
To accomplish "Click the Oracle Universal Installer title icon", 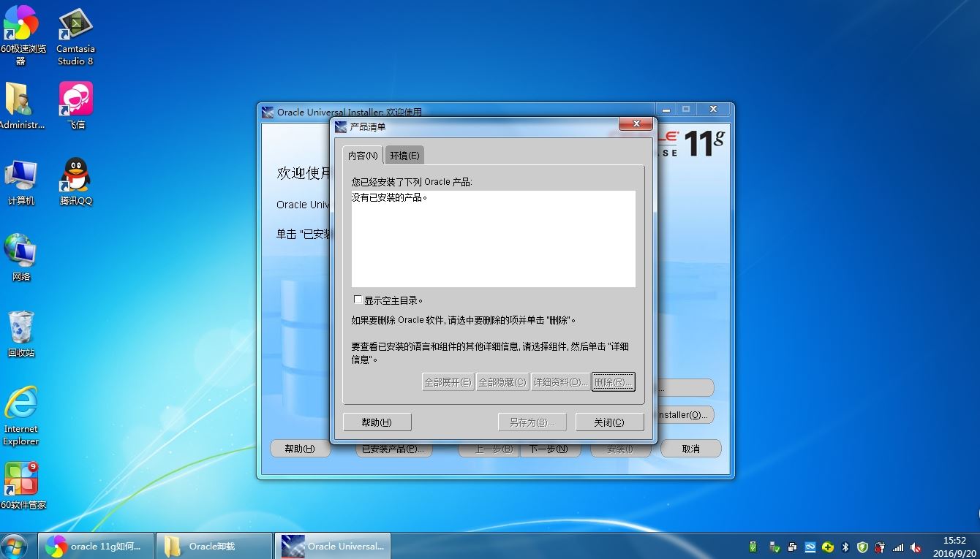I will coord(268,113).
